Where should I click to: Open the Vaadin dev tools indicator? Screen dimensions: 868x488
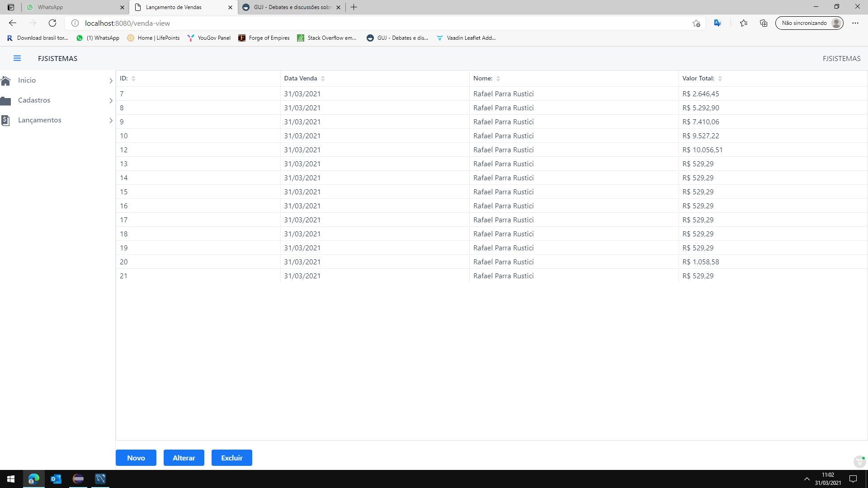tap(859, 461)
